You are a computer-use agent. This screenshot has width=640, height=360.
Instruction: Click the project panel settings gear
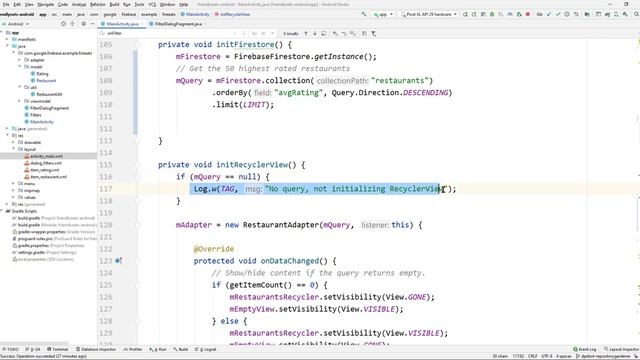(84, 24)
